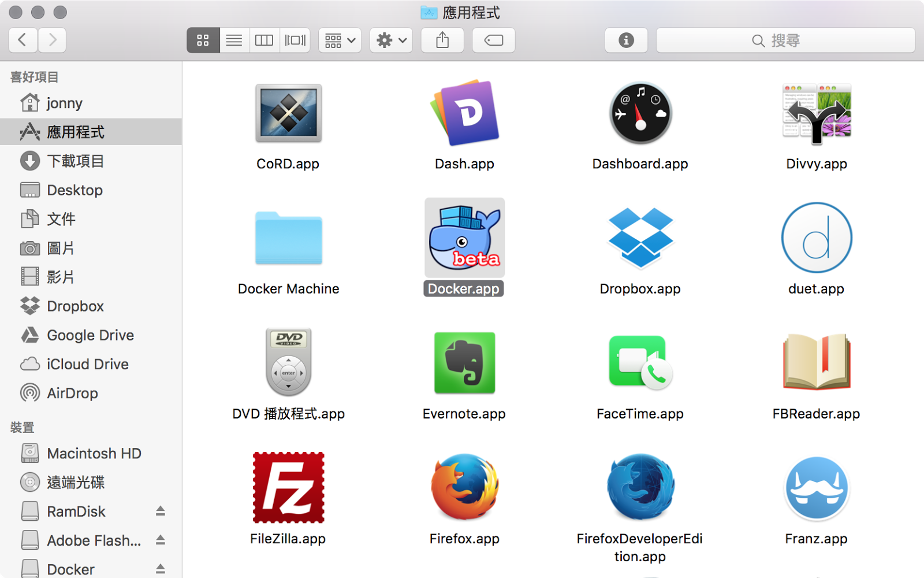The image size is (924, 578).
Task: Open iCloud Drive in the sidebar
Action: click(x=91, y=364)
